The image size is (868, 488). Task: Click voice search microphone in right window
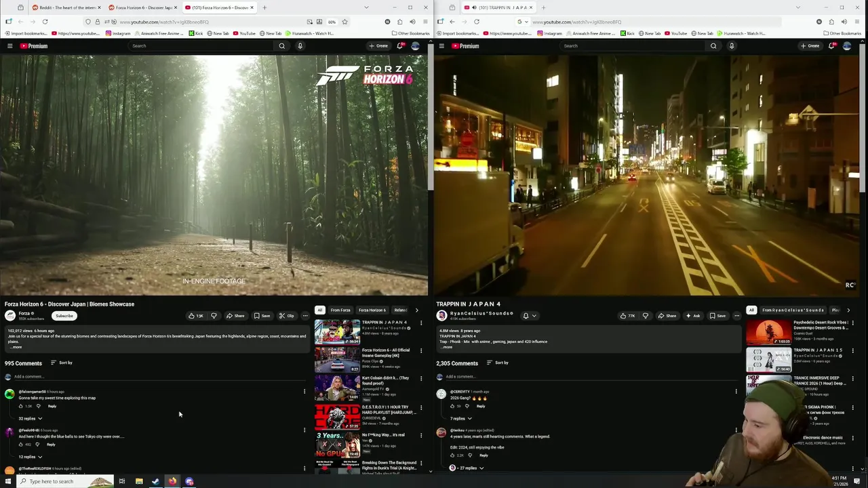pyautogui.click(x=732, y=46)
